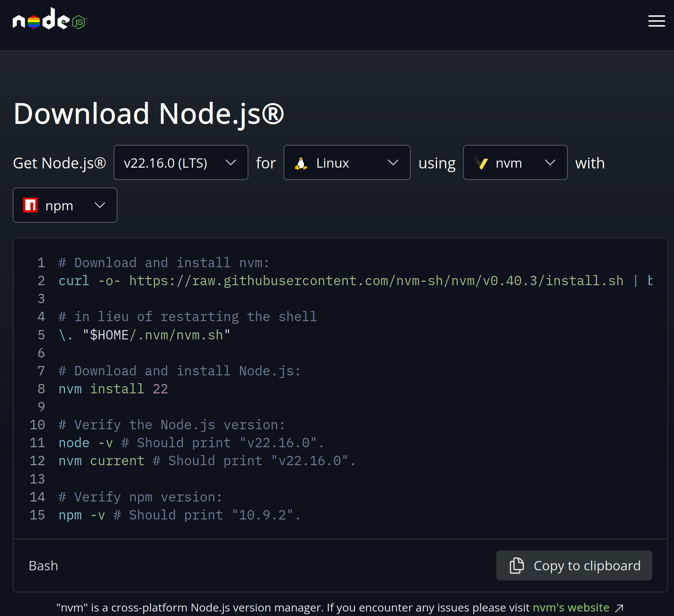The height and width of the screenshot is (616, 674).
Task: Click the Bash language label
Action: coord(43,565)
